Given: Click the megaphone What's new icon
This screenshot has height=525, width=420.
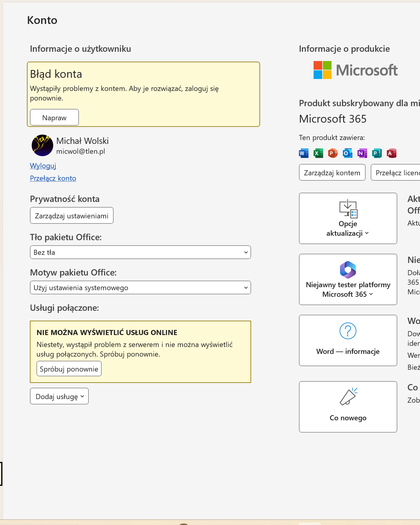Looking at the screenshot, I should click(x=349, y=396).
